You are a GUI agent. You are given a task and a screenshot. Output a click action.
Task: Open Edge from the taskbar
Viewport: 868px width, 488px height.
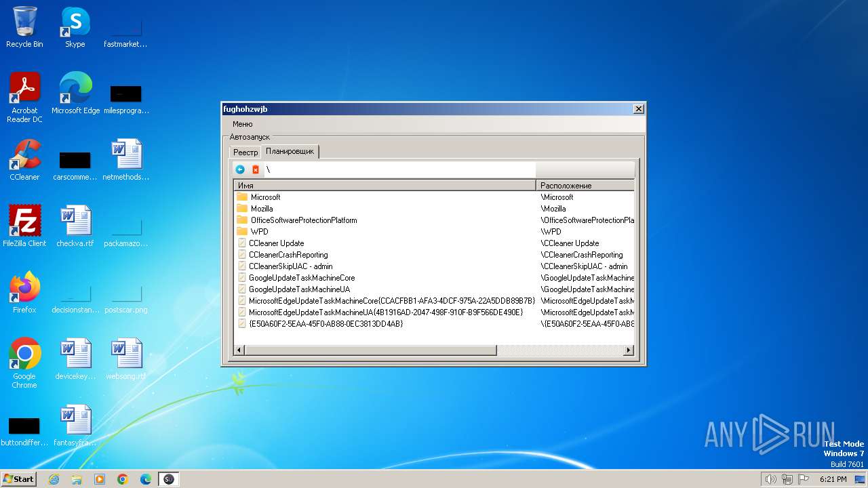click(x=146, y=479)
